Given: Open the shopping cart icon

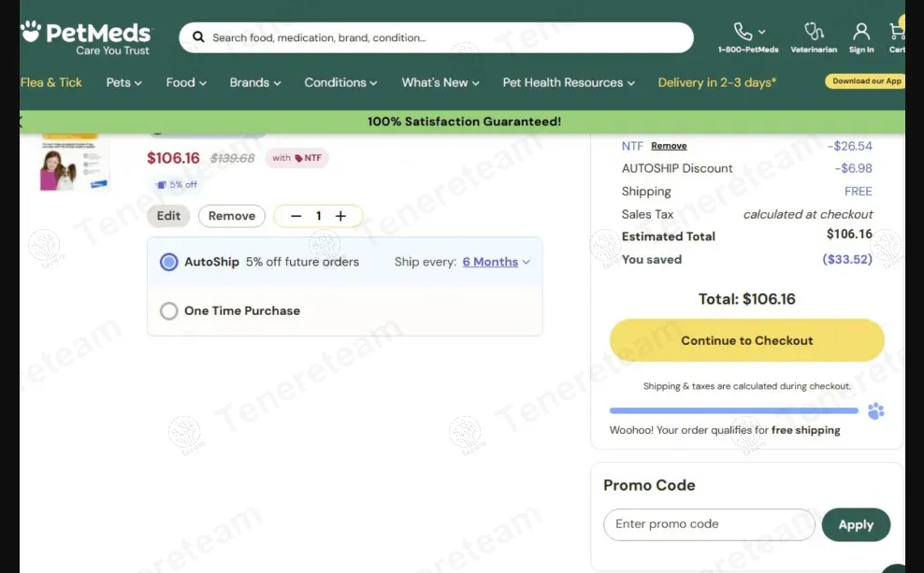Looking at the screenshot, I should click(897, 32).
